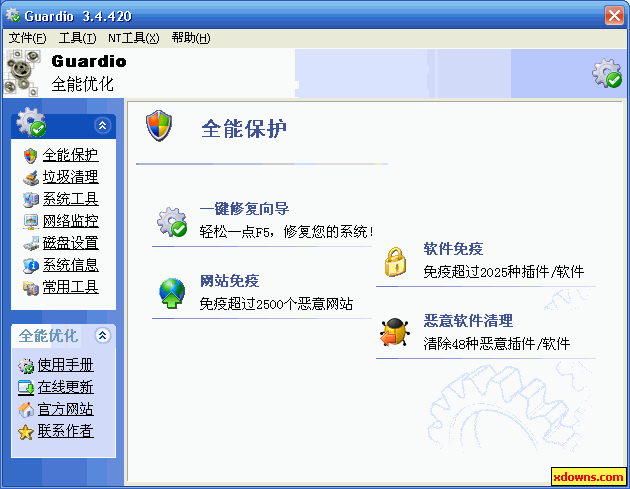Click the padlock icon for 软件免疫
Image resolution: width=630 pixels, height=489 pixels.
click(395, 262)
